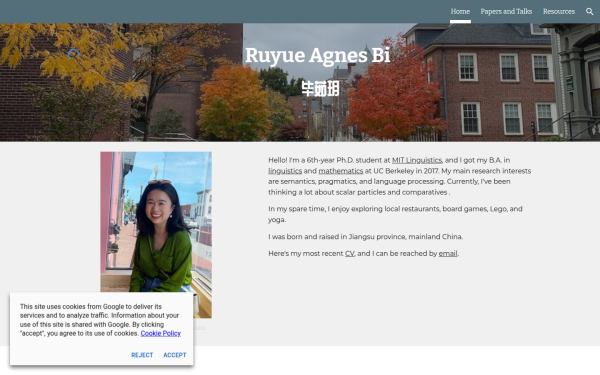The height and width of the screenshot is (375, 600).
Task: Open the Papers and Talks page
Action: [506, 11]
